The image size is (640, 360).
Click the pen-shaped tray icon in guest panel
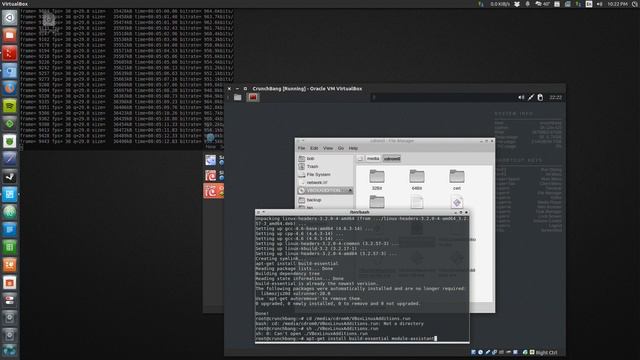pos(531,98)
